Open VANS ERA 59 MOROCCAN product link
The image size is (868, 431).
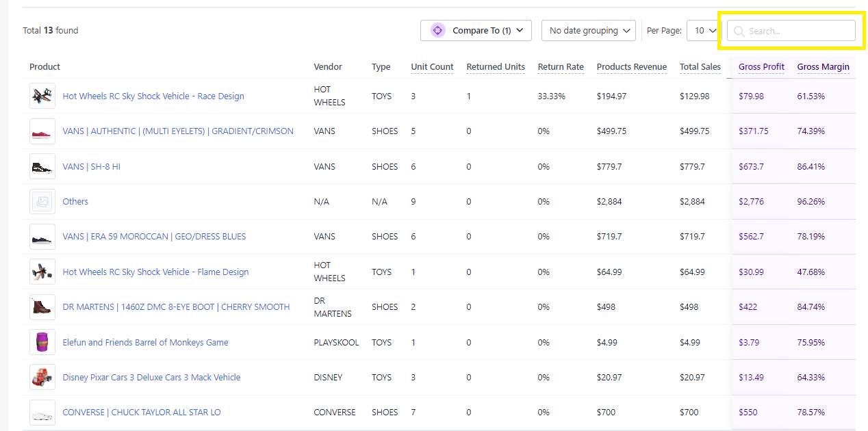pyautogui.click(x=154, y=237)
